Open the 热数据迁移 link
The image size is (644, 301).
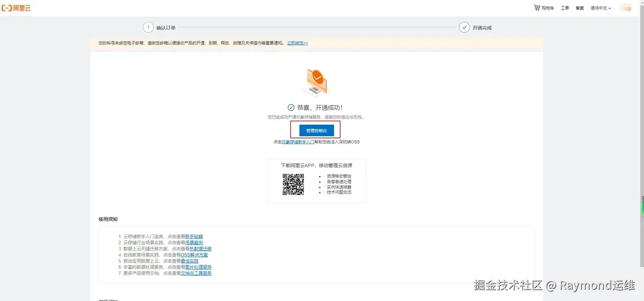(x=201, y=249)
